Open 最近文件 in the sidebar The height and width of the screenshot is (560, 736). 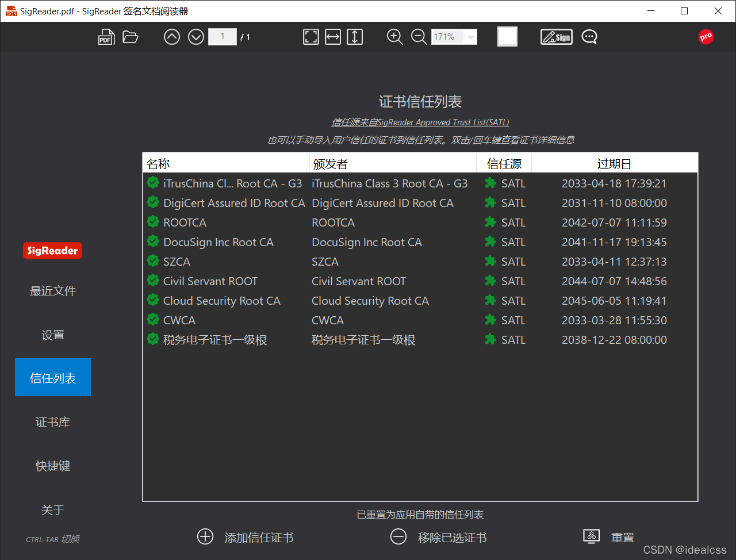[x=53, y=291]
